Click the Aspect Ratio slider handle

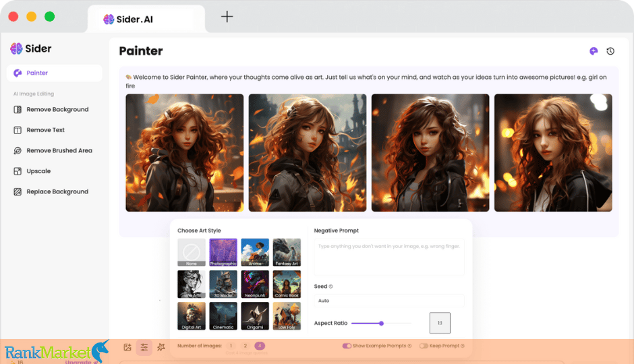(x=381, y=323)
